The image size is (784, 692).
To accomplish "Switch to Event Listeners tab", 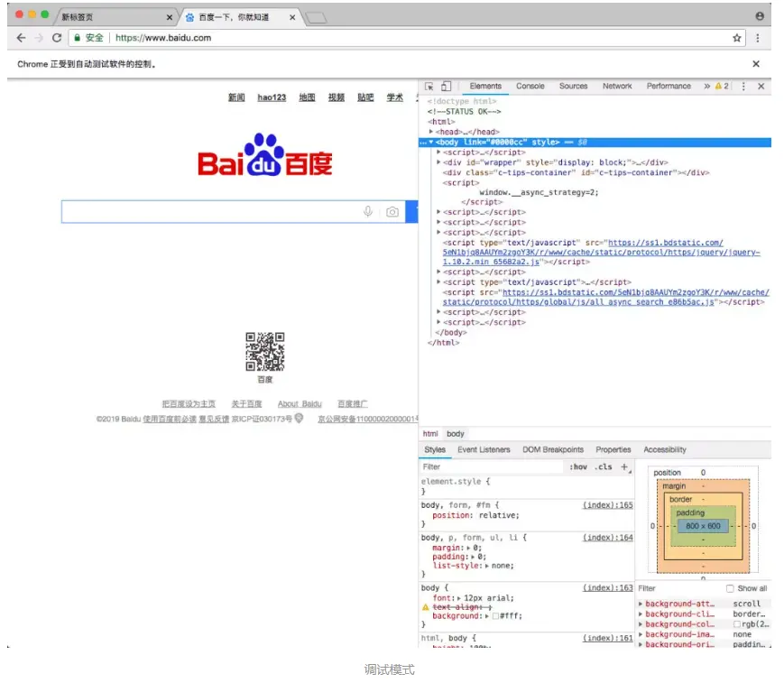I will point(484,449).
